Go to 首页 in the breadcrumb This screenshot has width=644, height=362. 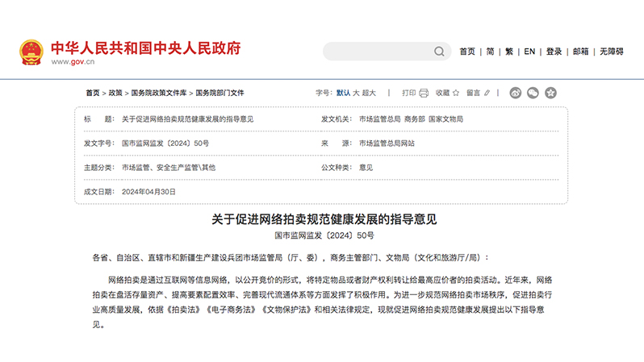click(93, 93)
